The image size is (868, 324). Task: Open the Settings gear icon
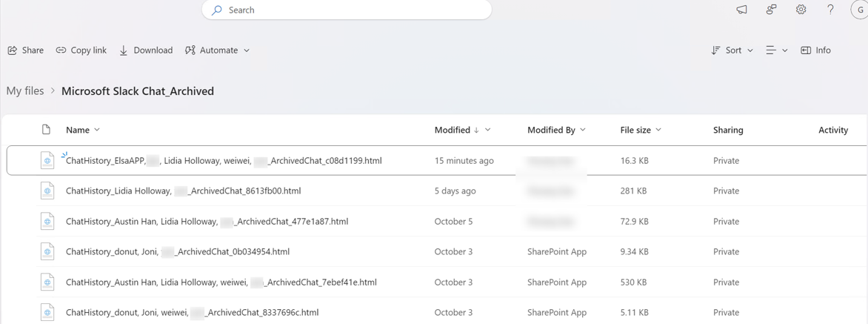(801, 10)
